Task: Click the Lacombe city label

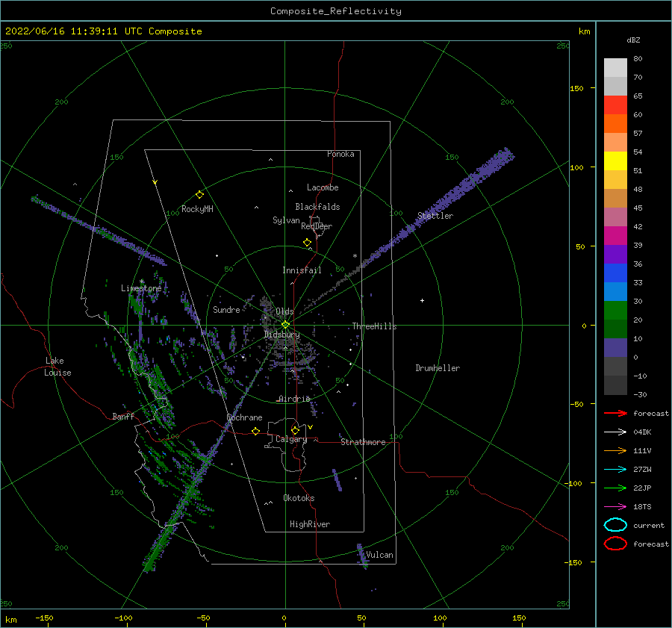Action: pos(323,187)
